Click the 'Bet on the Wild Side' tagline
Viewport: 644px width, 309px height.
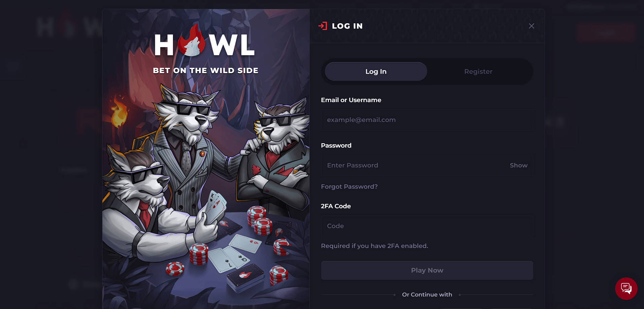click(206, 71)
